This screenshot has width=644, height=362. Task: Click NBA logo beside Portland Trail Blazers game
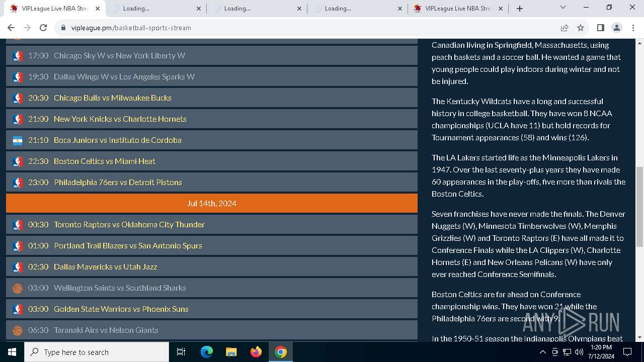[x=18, y=246]
